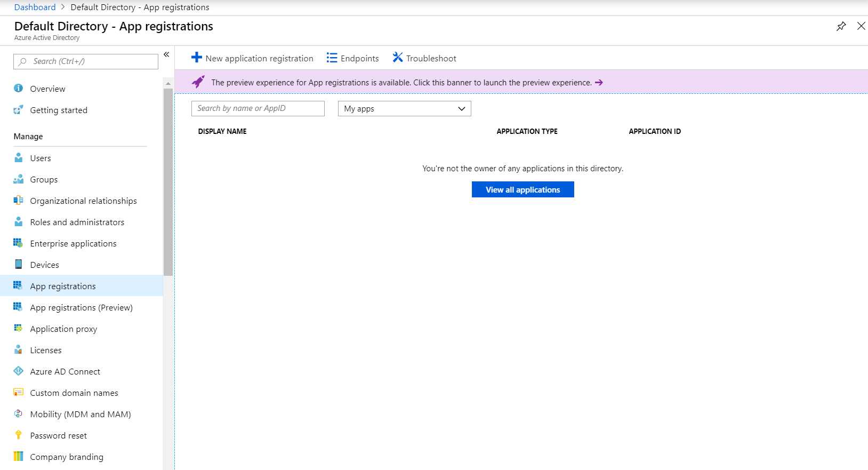
Task: Click the Roles and administrators icon
Action: [x=18, y=222]
